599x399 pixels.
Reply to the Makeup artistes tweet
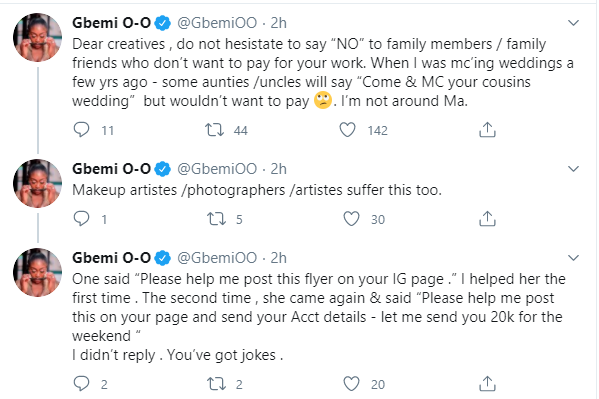tap(81, 219)
